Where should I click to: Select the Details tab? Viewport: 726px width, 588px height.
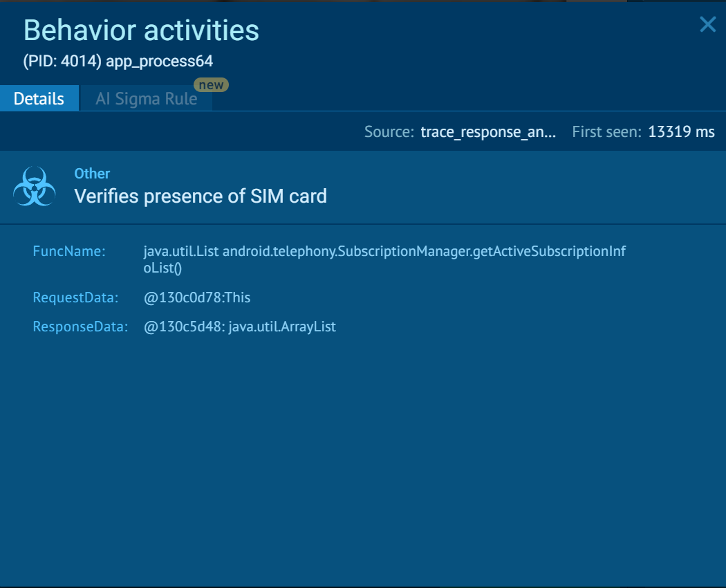coord(39,98)
